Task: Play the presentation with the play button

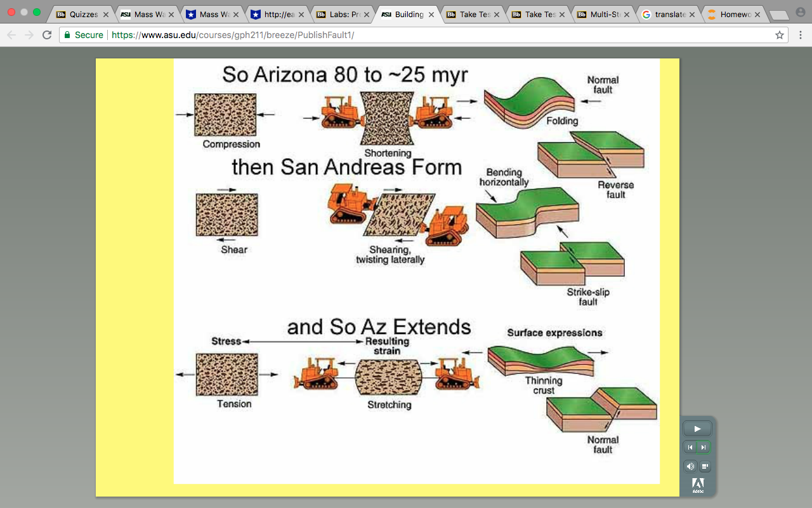Action: (x=697, y=429)
